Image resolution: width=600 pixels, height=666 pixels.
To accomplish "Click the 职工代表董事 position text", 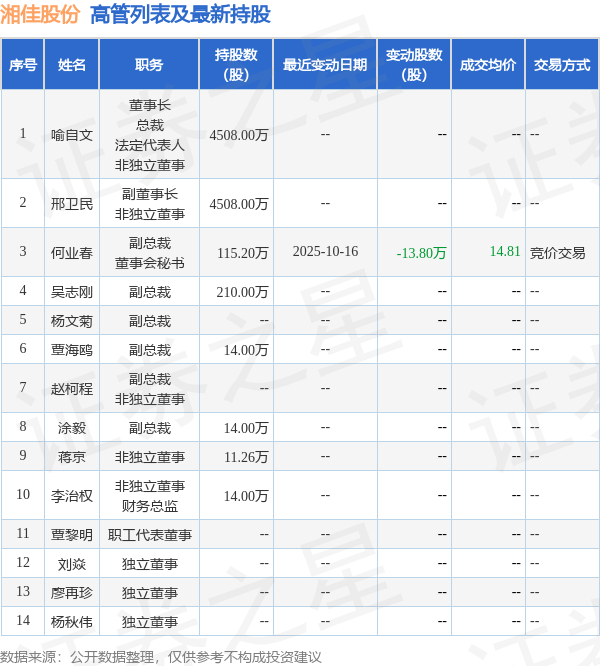I will pos(149,535).
